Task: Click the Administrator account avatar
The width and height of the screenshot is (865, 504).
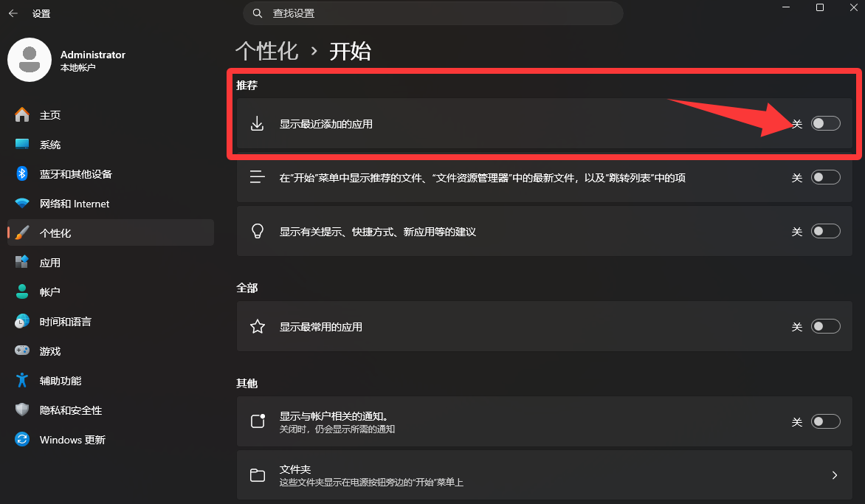Action: click(x=30, y=61)
